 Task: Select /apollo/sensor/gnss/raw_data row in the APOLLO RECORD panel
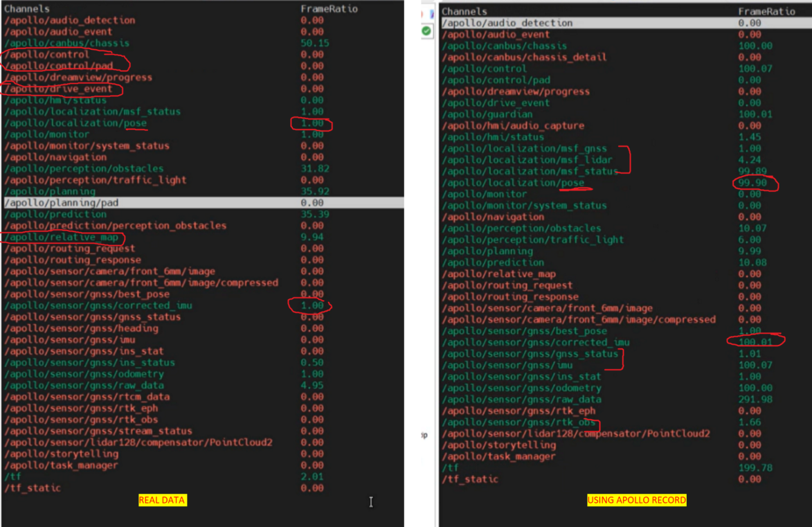[521, 399]
